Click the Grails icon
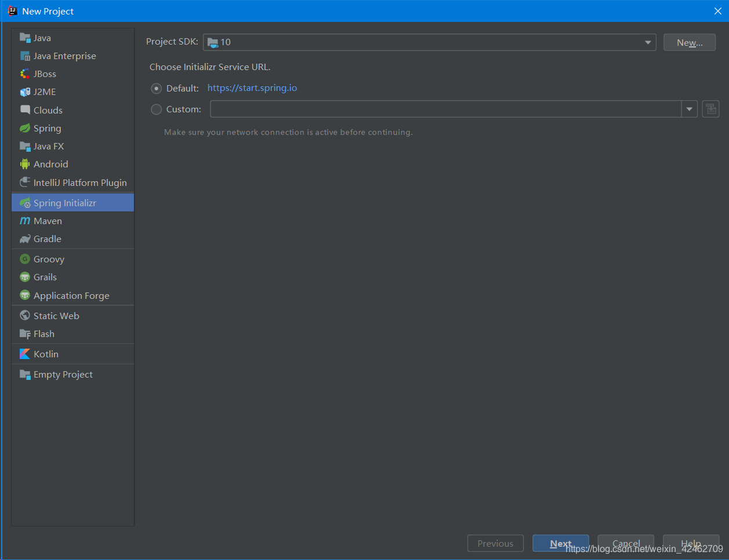 click(25, 277)
